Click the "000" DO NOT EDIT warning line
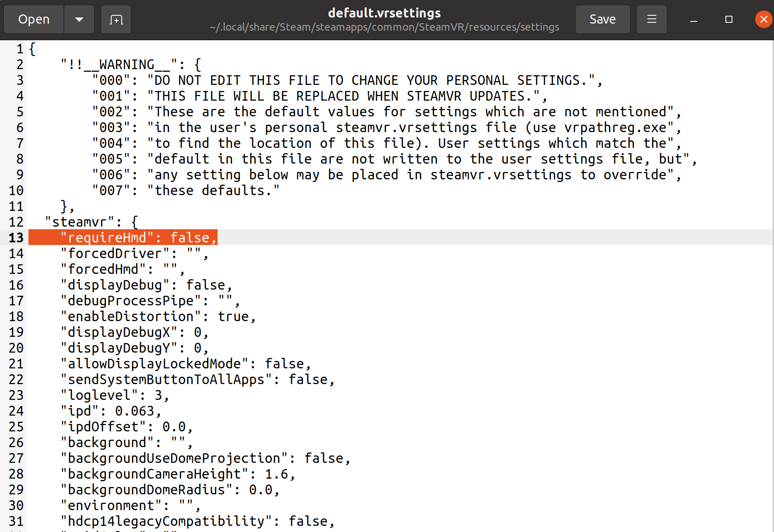 click(347, 80)
